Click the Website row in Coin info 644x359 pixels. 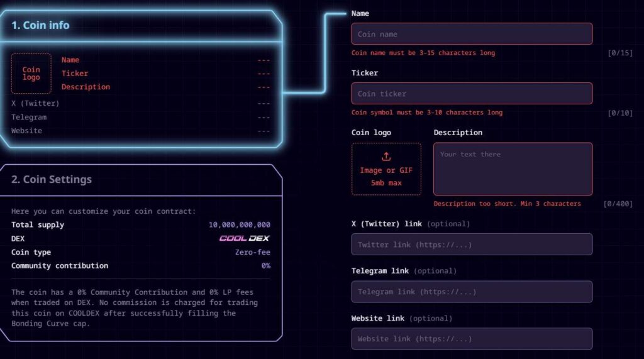click(140, 131)
